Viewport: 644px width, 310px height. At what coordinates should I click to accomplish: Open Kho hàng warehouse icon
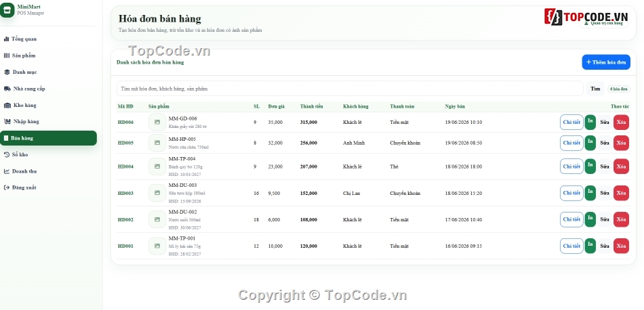tap(7, 105)
